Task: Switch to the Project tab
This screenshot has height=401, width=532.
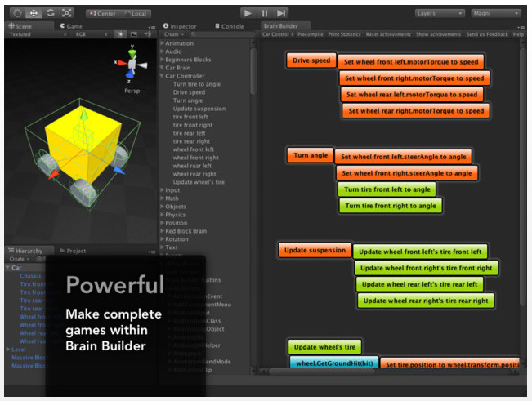Action: (x=73, y=251)
